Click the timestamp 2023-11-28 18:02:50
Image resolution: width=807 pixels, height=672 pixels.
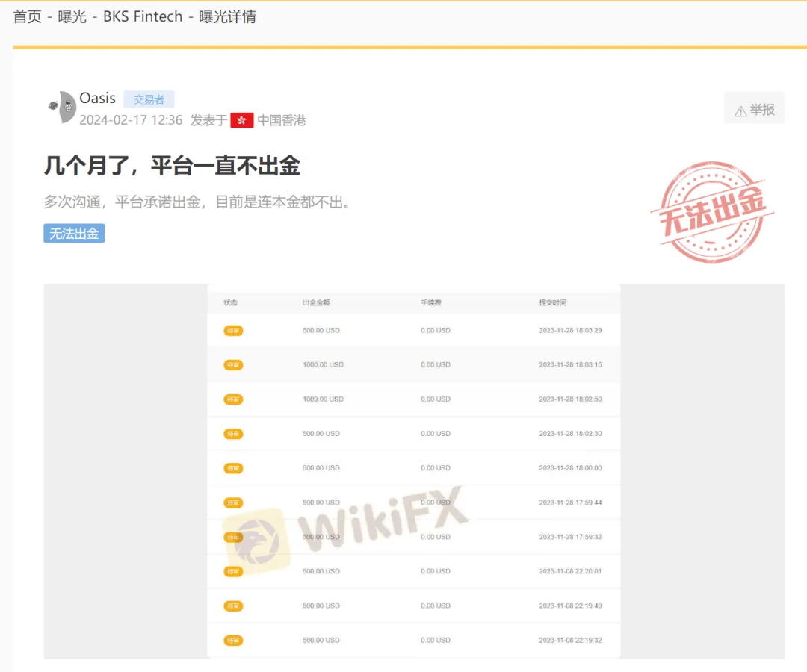pos(570,399)
